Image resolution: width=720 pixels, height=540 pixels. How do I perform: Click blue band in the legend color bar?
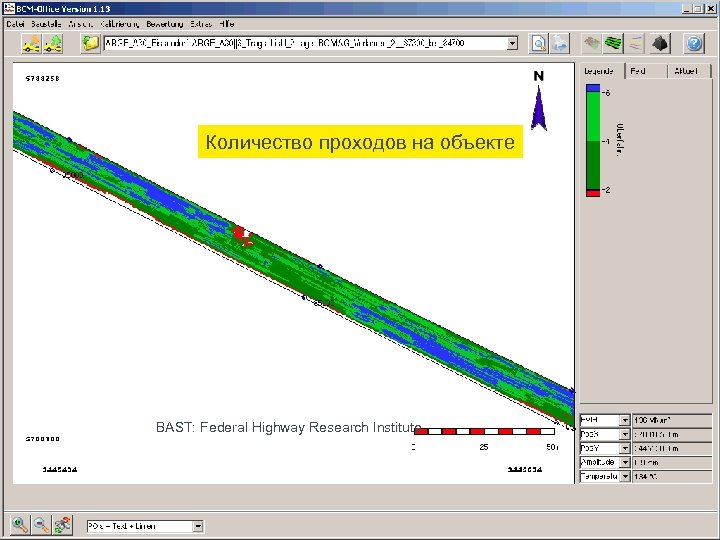pos(593,87)
